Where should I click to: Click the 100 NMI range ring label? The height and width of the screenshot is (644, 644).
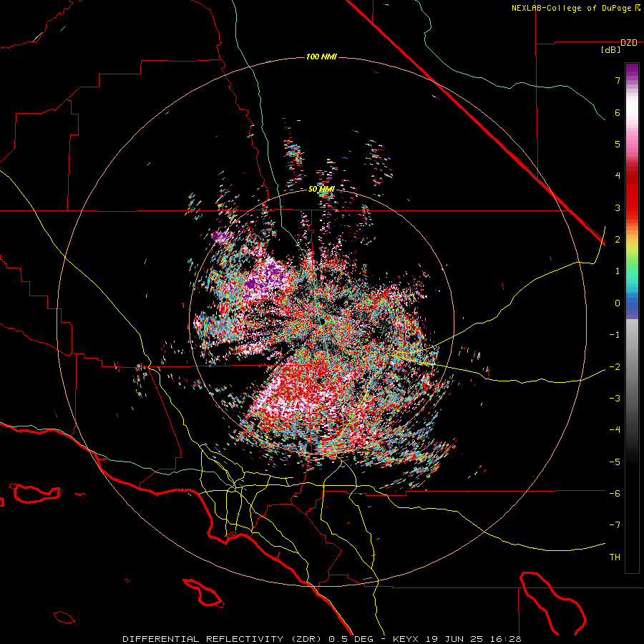coord(321,57)
